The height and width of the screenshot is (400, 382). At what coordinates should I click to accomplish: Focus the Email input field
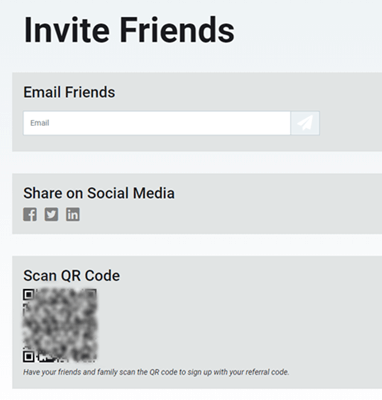tap(157, 123)
